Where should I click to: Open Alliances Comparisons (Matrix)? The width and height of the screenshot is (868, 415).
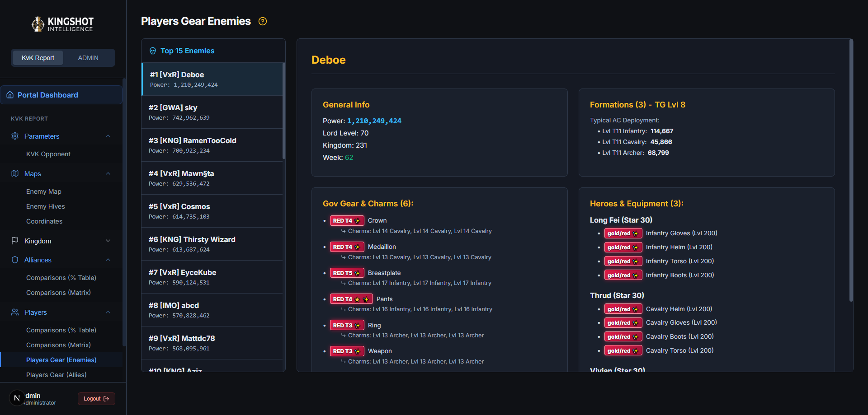click(58, 293)
